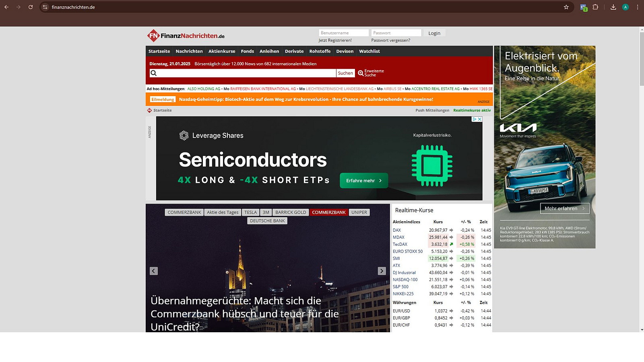Open Aktienkurse menu item
Image resolution: width=644 pixels, height=362 pixels.
point(222,51)
